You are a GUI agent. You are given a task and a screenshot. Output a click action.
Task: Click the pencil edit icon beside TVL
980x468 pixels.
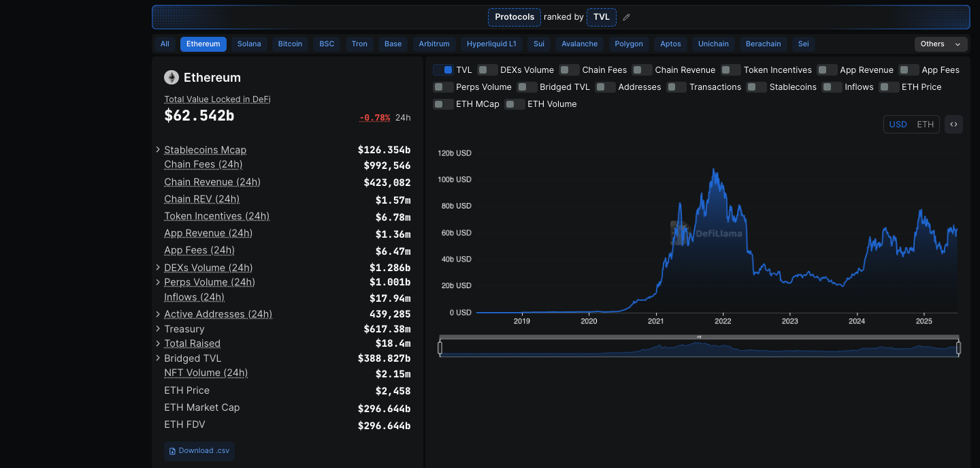click(627, 17)
